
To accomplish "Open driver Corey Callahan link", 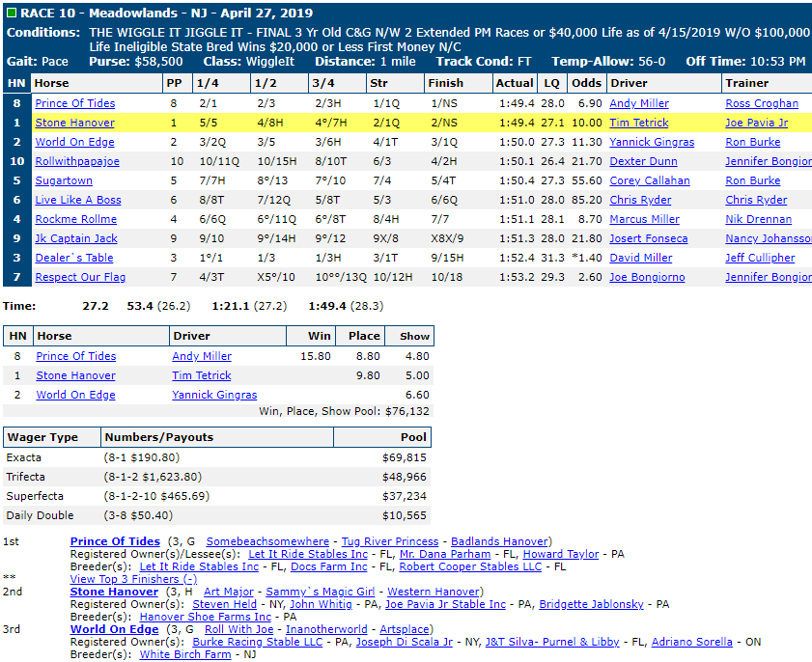I will coord(650,180).
